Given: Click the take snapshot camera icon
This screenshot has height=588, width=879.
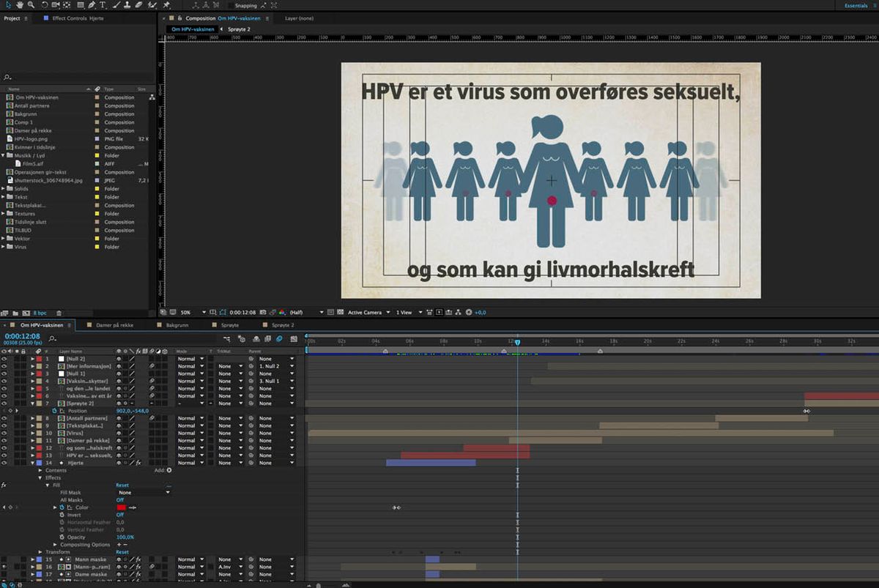Looking at the screenshot, I should pyautogui.click(x=263, y=312).
